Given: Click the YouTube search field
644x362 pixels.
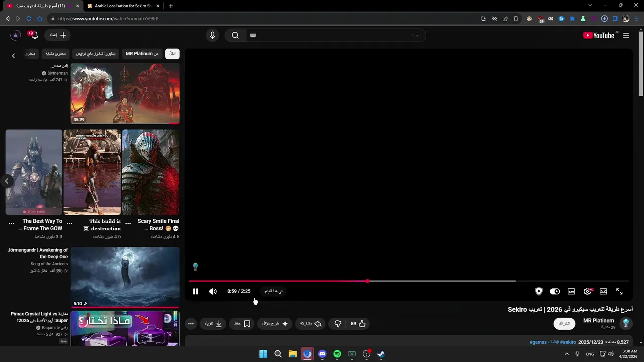Looking at the screenshot, I should tap(336, 35).
